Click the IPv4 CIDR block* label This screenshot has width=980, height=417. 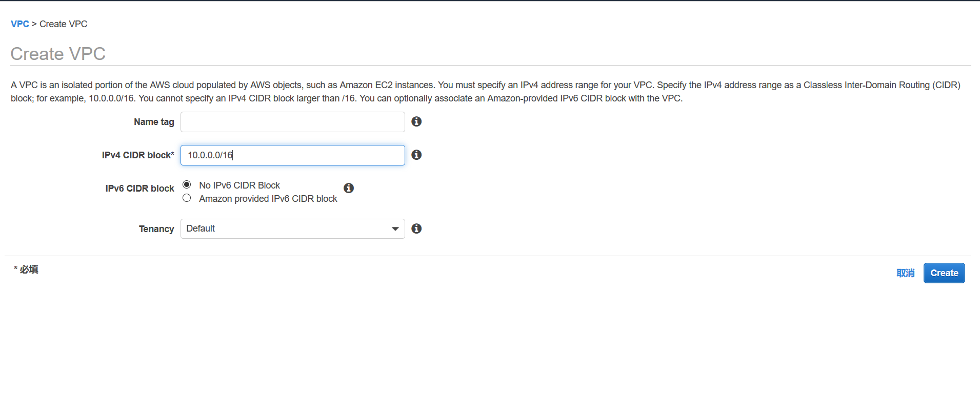[x=138, y=155]
